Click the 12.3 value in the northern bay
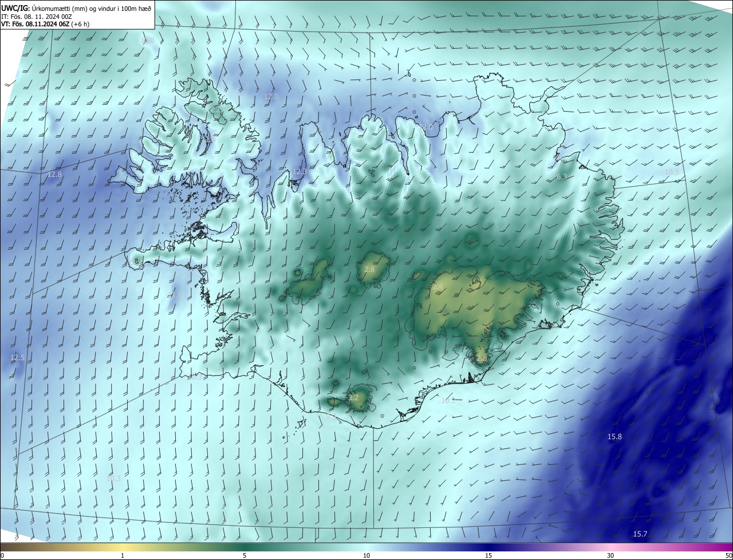Image resolution: width=733 pixels, height=560 pixels. point(300,171)
